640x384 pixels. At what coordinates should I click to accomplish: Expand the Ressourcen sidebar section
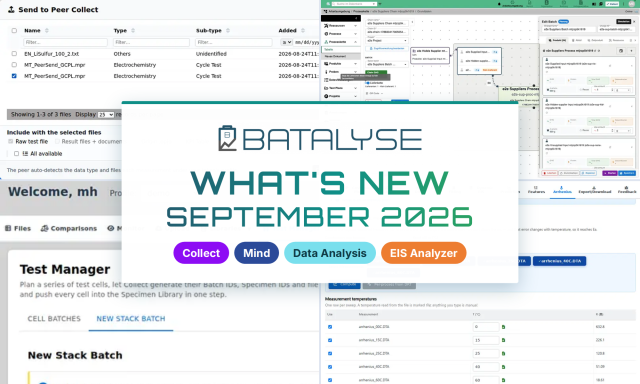(x=356, y=26)
